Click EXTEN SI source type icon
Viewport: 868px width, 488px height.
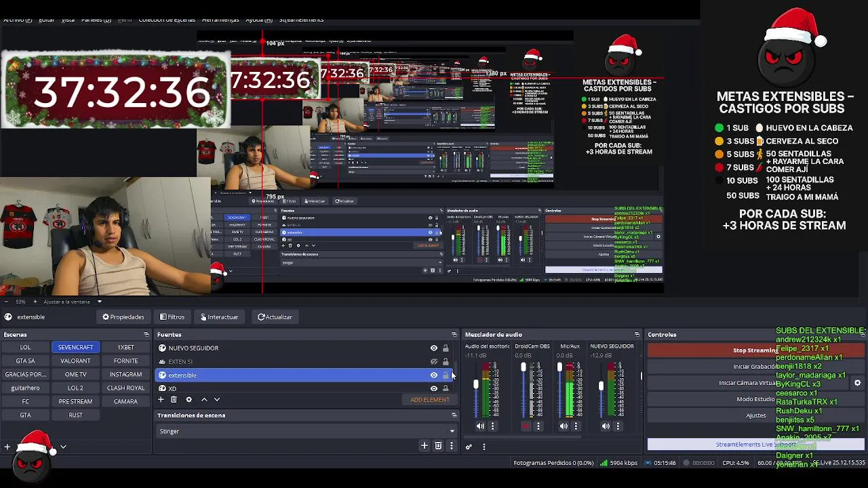tap(162, 361)
